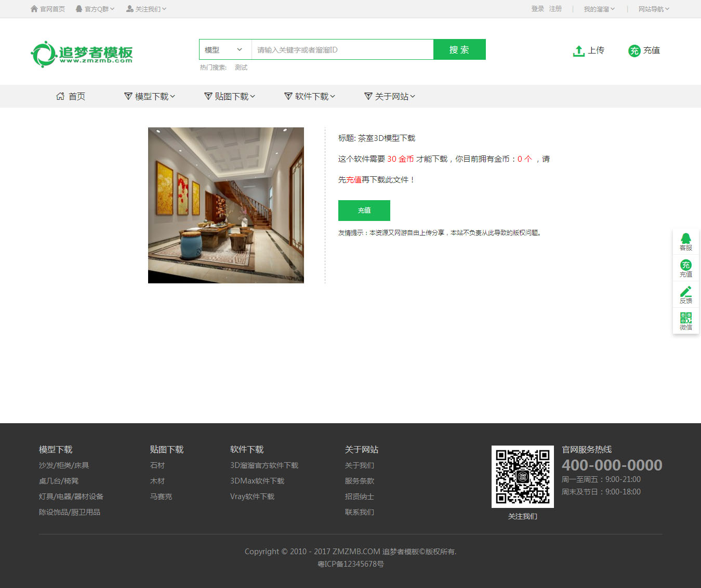701x588 pixels.
Task: Click the home icon in the top bar
Action: coord(34,9)
